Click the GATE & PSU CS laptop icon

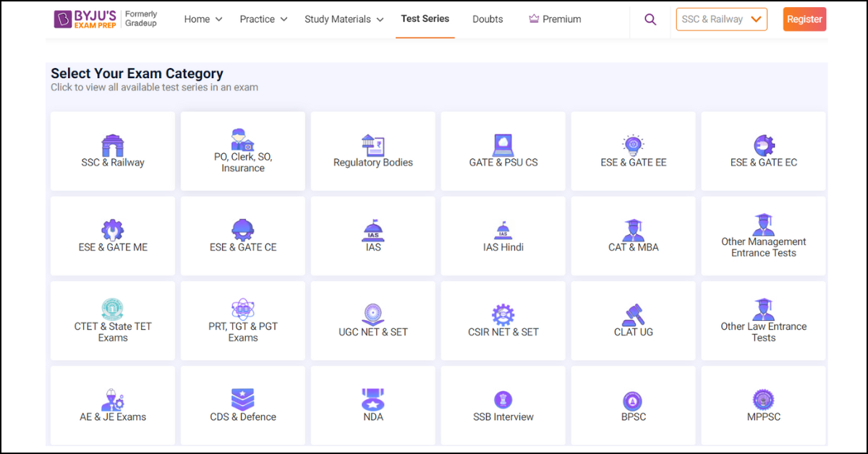point(503,145)
